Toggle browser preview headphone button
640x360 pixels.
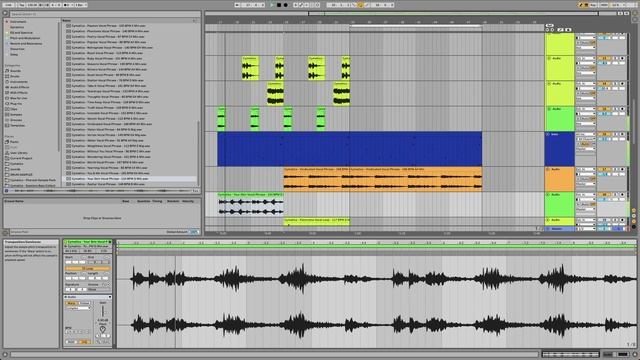click(x=6, y=191)
